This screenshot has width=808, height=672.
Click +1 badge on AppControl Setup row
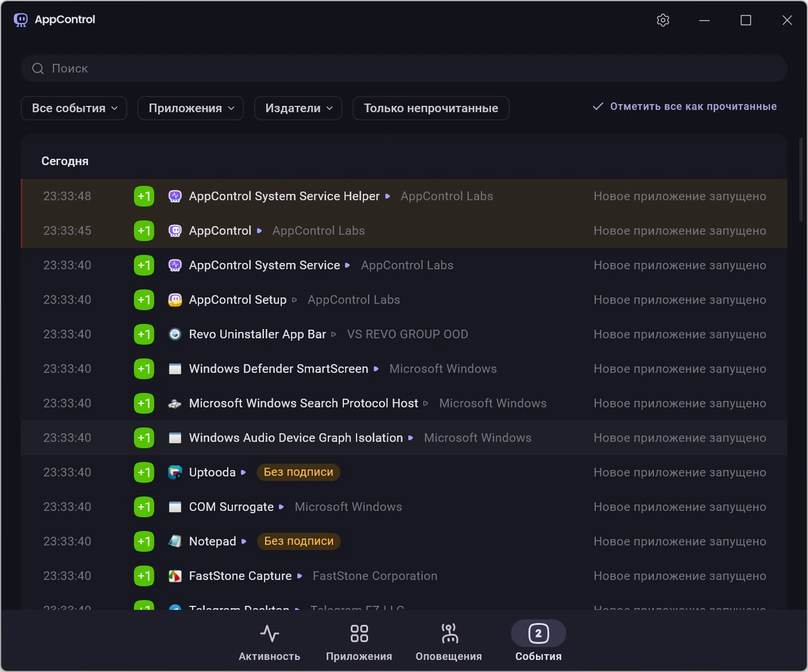point(144,300)
